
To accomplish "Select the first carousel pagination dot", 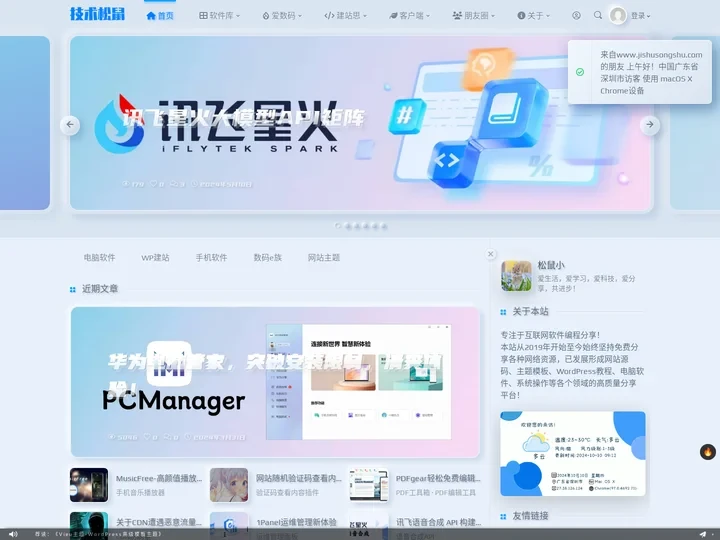I will click(x=338, y=225).
